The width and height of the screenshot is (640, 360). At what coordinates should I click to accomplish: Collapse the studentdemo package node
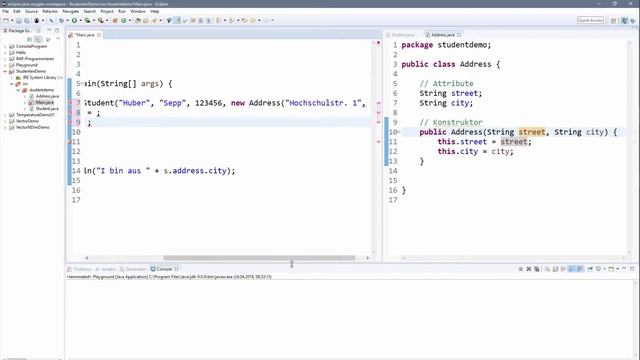(18, 90)
